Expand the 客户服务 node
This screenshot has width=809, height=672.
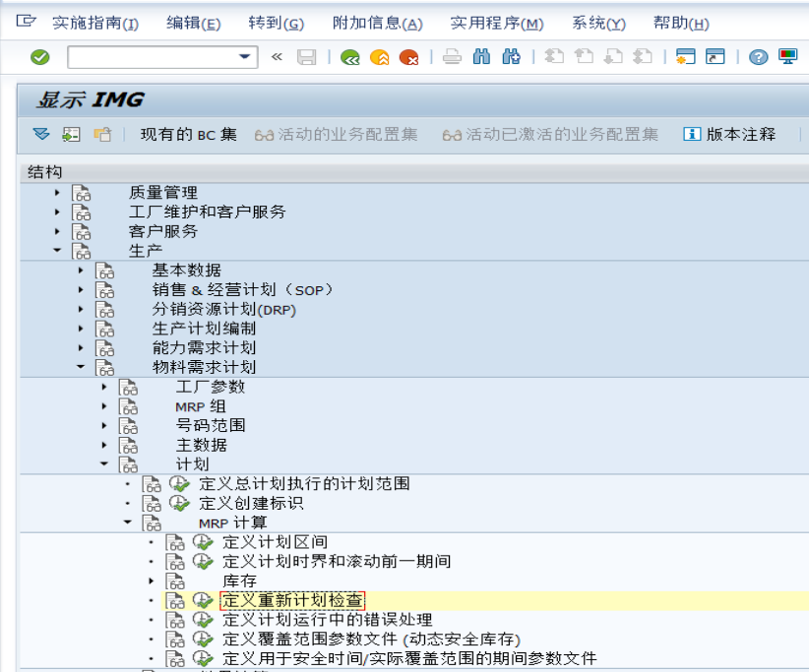tap(57, 231)
